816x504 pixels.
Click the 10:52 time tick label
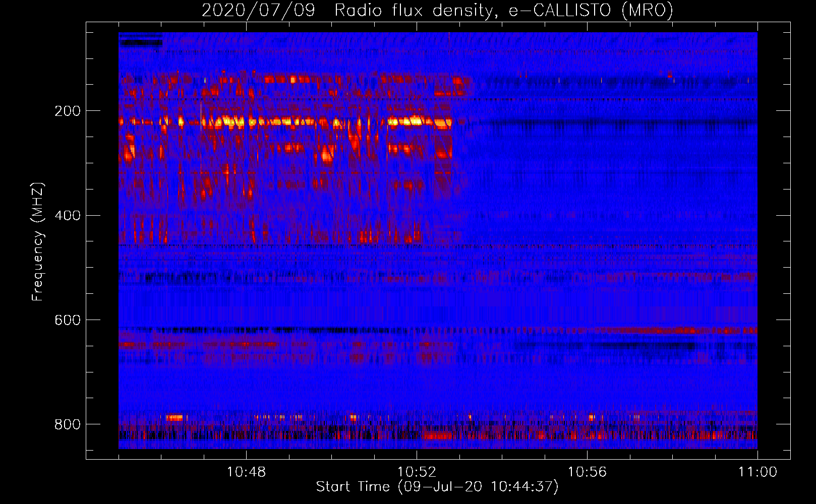[x=417, y=472]
